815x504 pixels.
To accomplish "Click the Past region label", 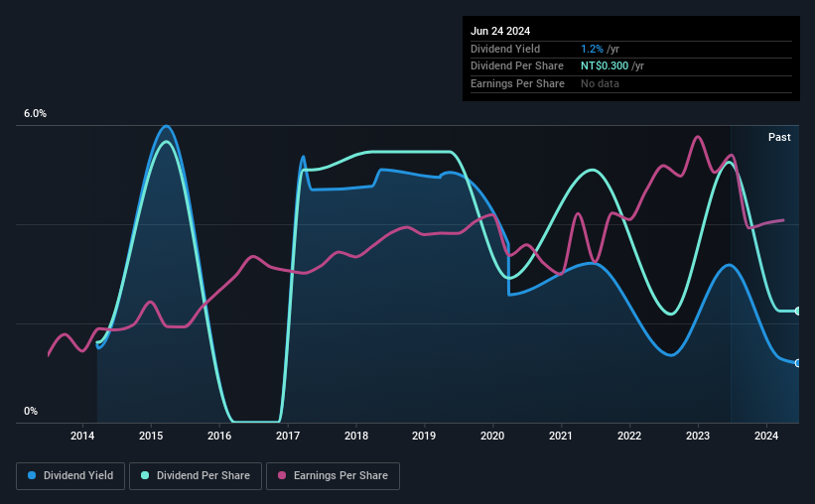I will coord(779,137).
